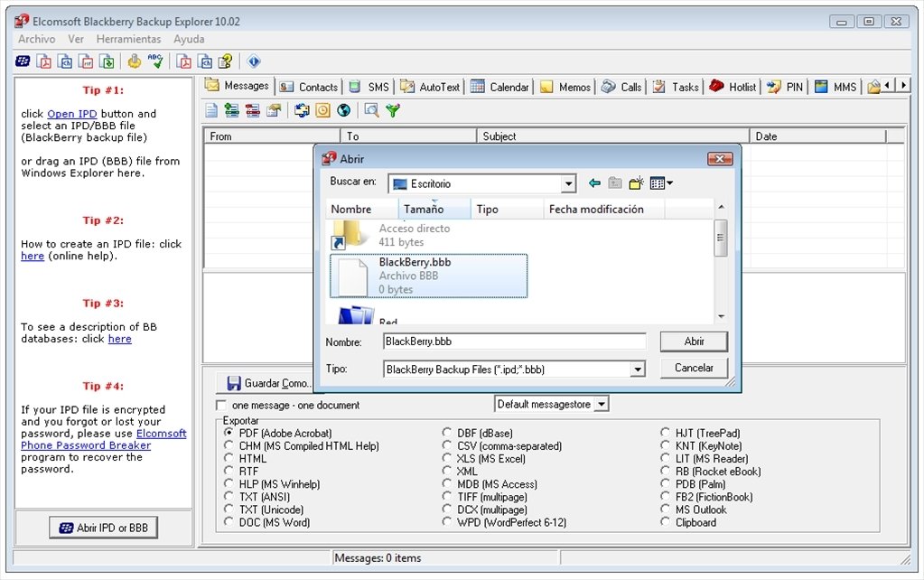Open the Default messagestore dropdown

coord(601,405)
